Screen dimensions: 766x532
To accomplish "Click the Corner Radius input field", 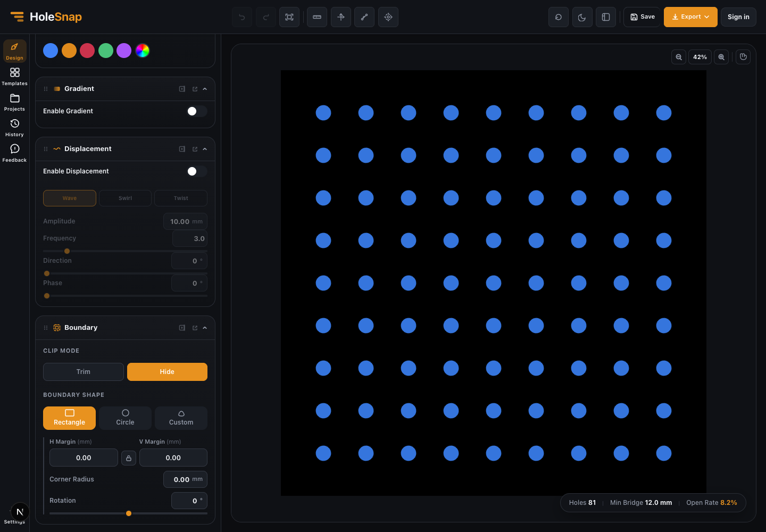I will [185, 479].
